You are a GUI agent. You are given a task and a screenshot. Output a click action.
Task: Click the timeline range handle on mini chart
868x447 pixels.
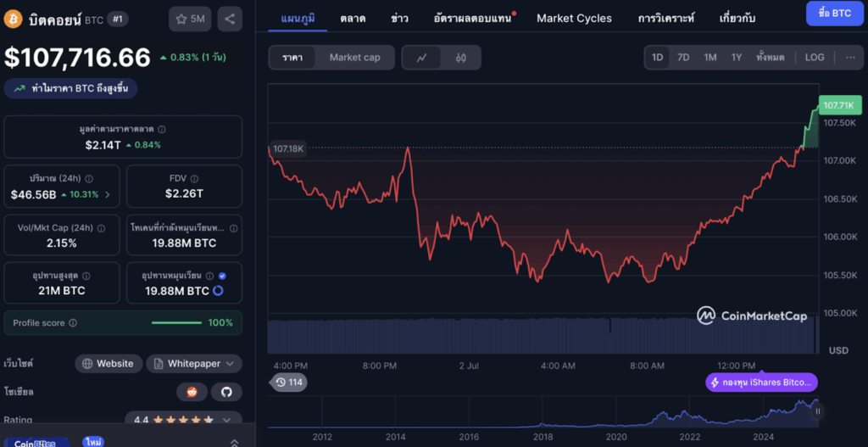818,411
